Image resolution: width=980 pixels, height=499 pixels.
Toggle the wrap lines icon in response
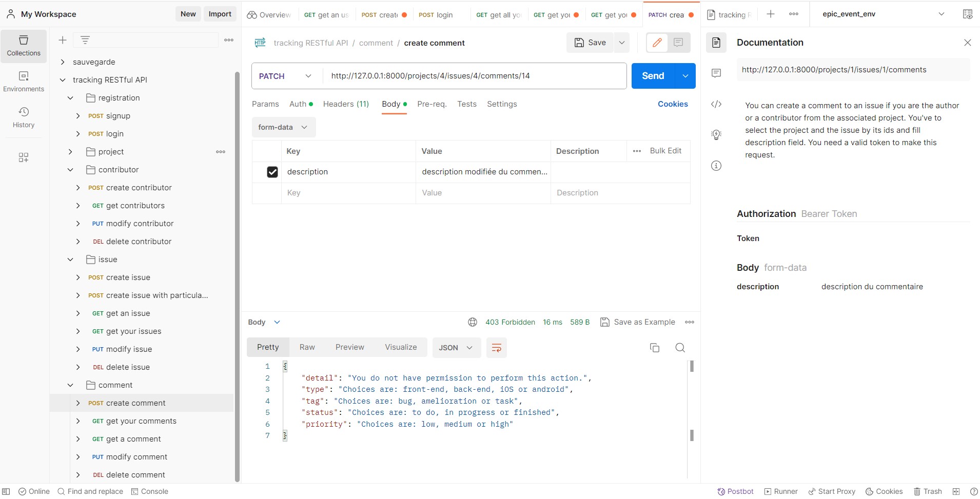click(x=497, y=348)
